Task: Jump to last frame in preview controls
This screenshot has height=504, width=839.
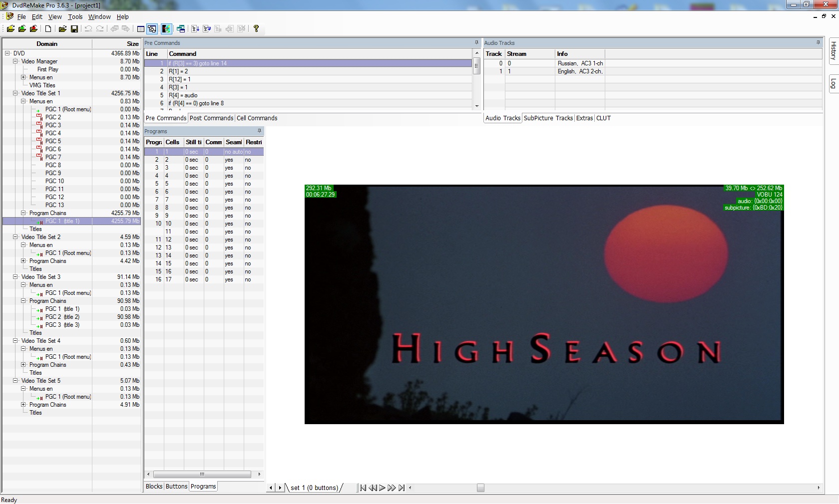Action: (x=401, y=488)
